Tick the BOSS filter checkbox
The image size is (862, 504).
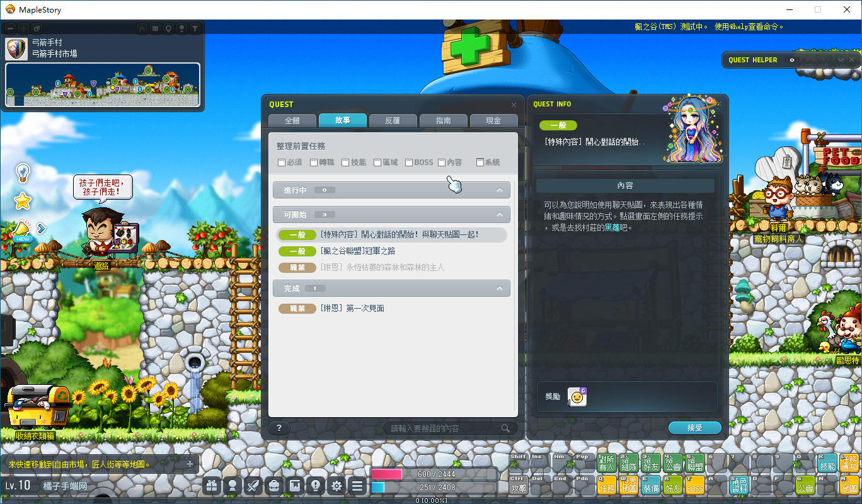tap(409, 163)
